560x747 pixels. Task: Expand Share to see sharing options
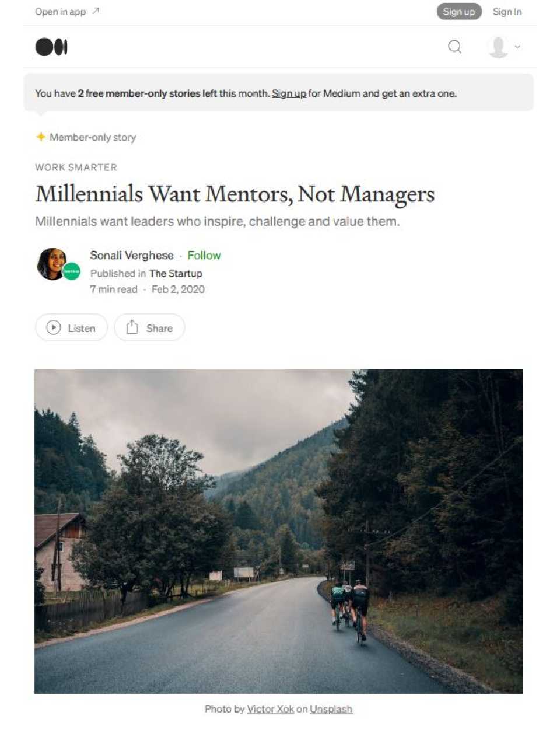[149, 327]
